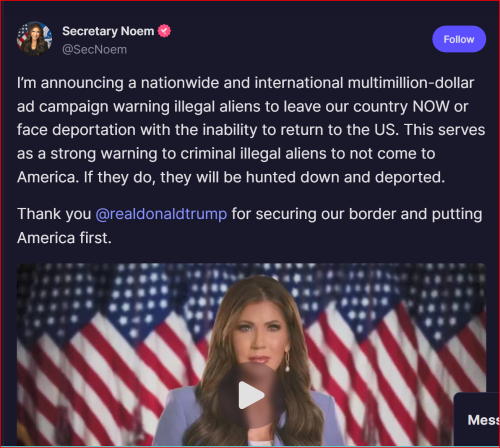This screenshot has height=448, width=500.
Task: Click the "America first" closing paragraph
Action: [249, 226]
